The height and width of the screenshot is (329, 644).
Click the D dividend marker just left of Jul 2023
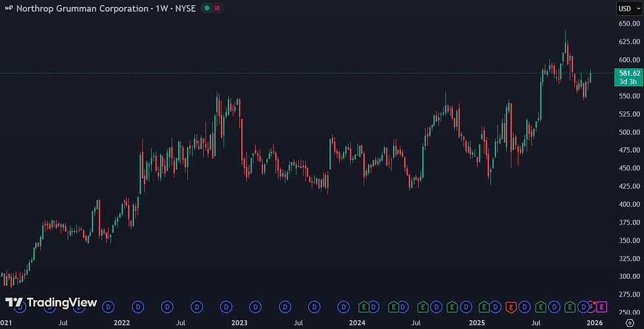[x=285, y=307]
